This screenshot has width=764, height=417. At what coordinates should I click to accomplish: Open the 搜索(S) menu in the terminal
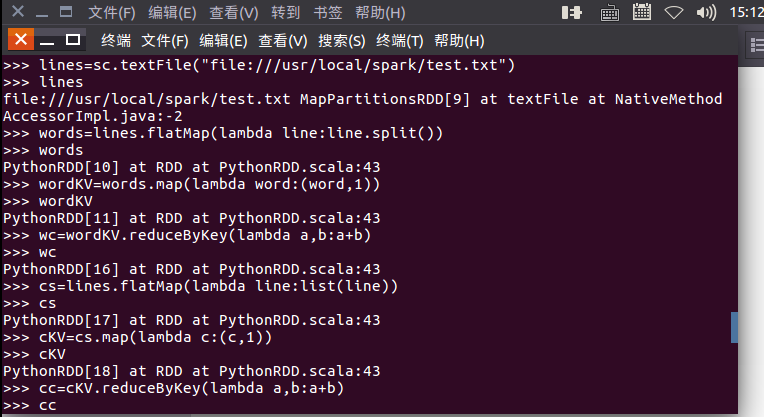[x=341, y=41]
